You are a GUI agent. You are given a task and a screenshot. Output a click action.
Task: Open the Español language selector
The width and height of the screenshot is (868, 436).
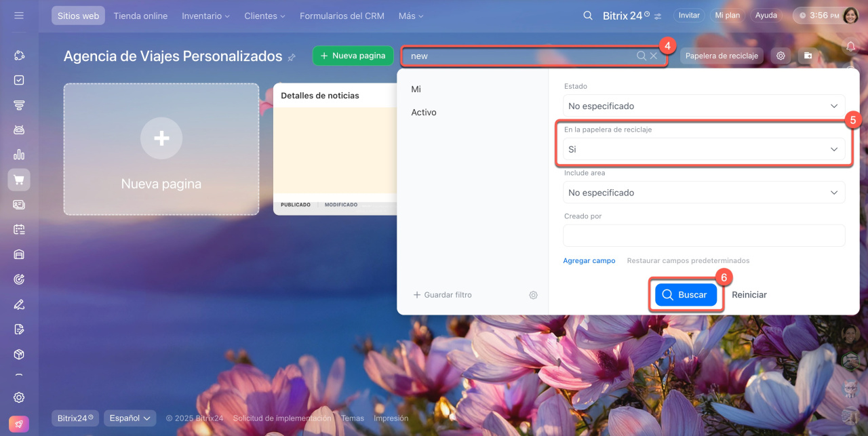point(130,418)
